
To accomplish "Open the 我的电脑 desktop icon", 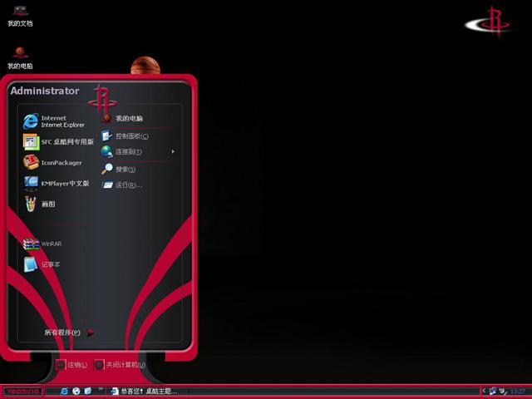I will tap(20, 57).
